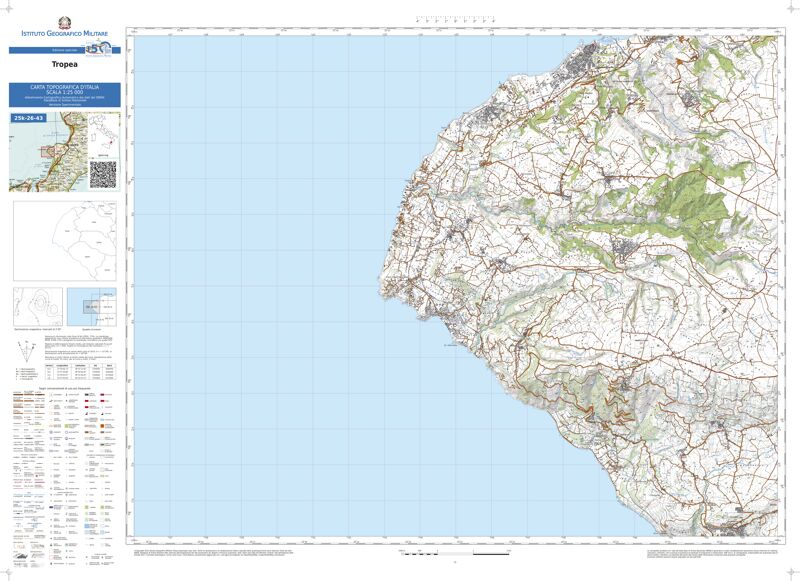
Task: Click the 150th anniversary logo badge
Action: (x=98, y=49)
